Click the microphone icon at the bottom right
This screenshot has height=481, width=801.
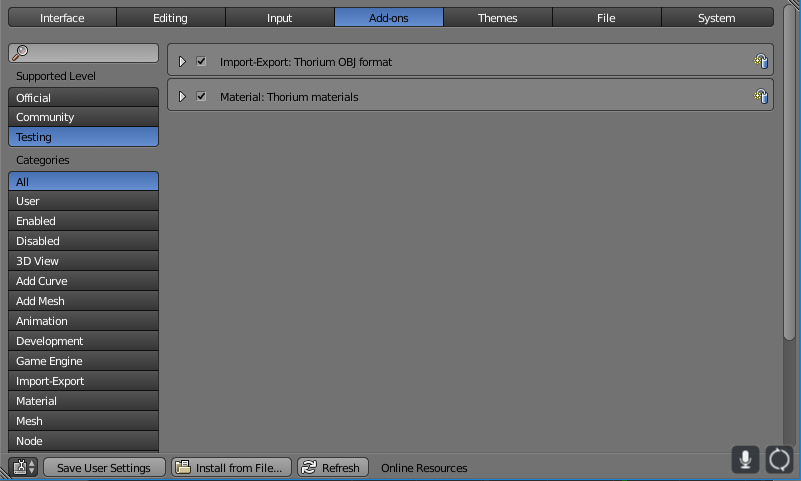pos(745,459)
